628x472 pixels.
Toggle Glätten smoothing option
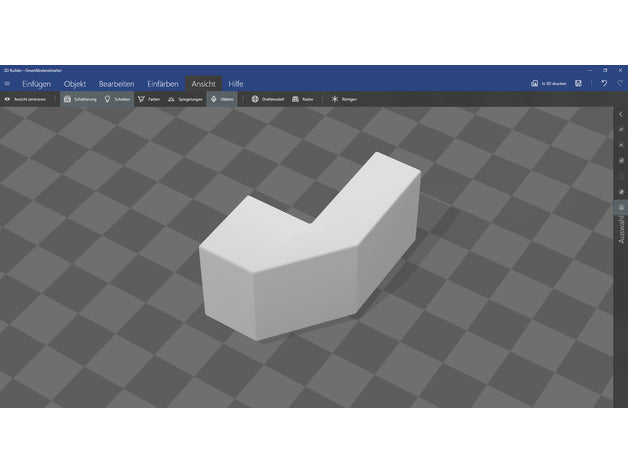click(x=222, y=99)
